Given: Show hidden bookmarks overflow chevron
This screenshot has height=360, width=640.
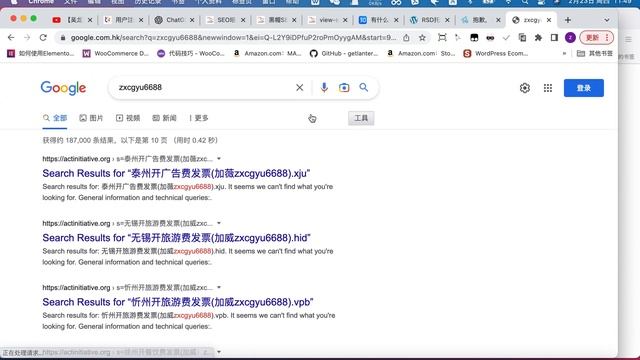Looking at the screenshot, I should (564, 53).
